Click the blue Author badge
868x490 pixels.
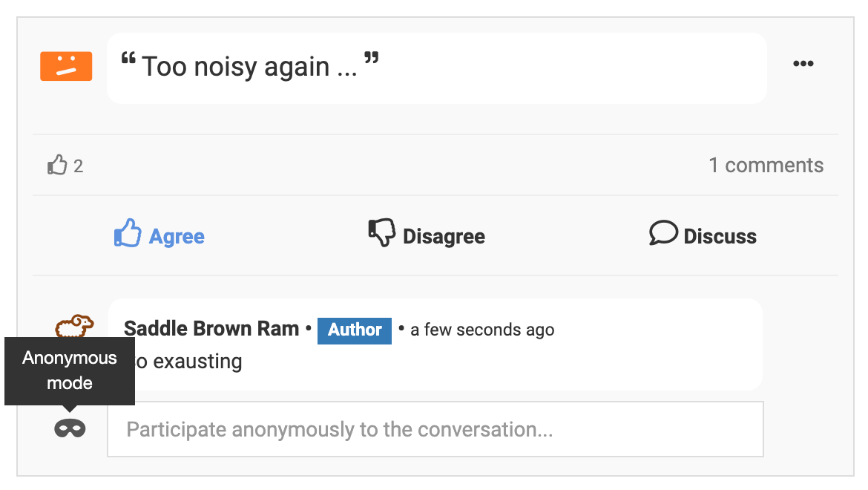(x=355, y=330)
